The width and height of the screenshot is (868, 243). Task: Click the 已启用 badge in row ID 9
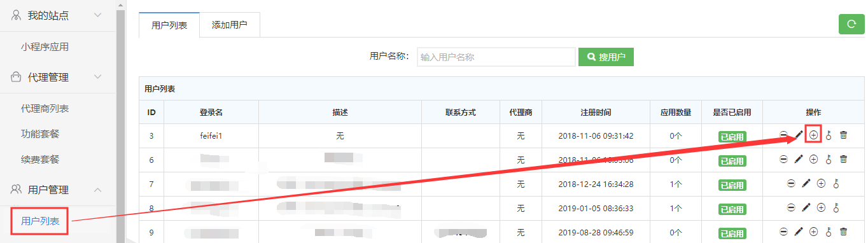732,233
